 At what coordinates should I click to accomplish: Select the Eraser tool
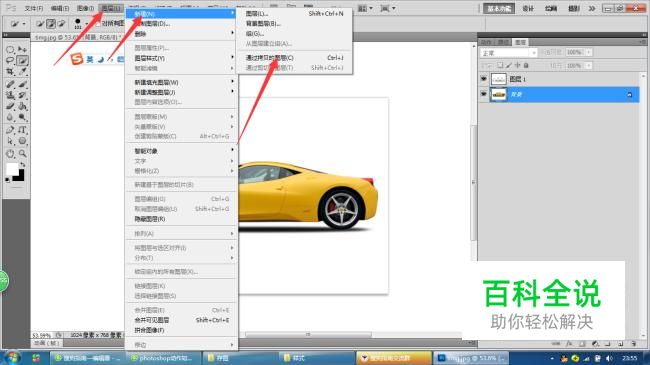pyautogui.click(x=10, y=106)
